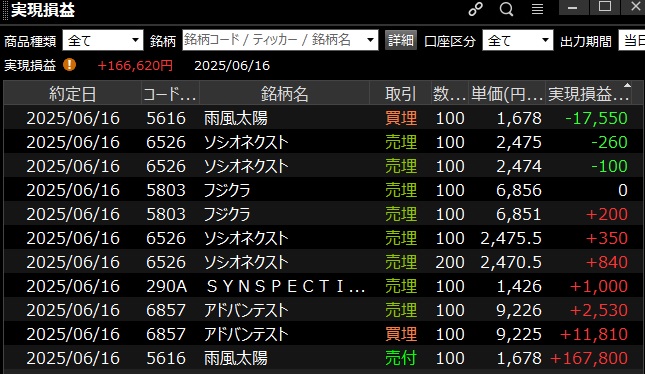The height and width of the screenshot is (374, 645).
Task: Select the 雨風太陽 row with -17,550 loss
Action: (x=323, y=118)
